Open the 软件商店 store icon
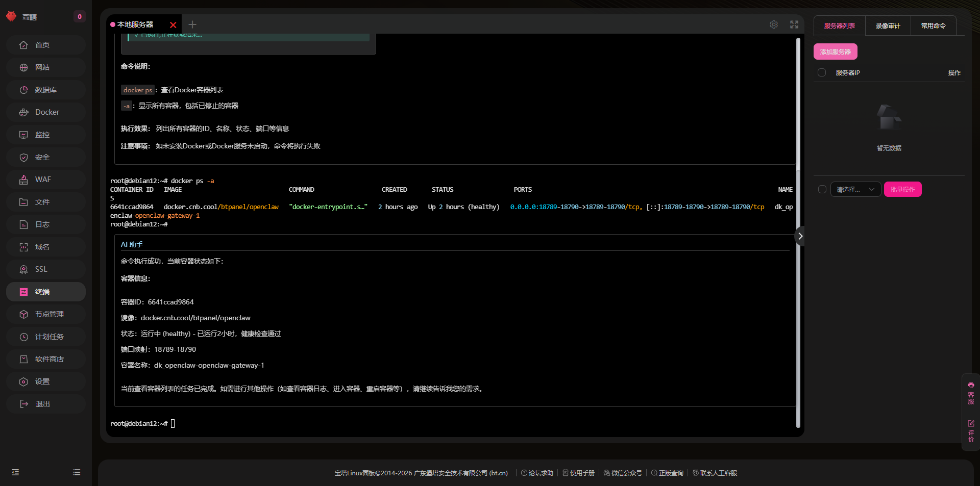This screenshot has height=486, width=980. 24,359
